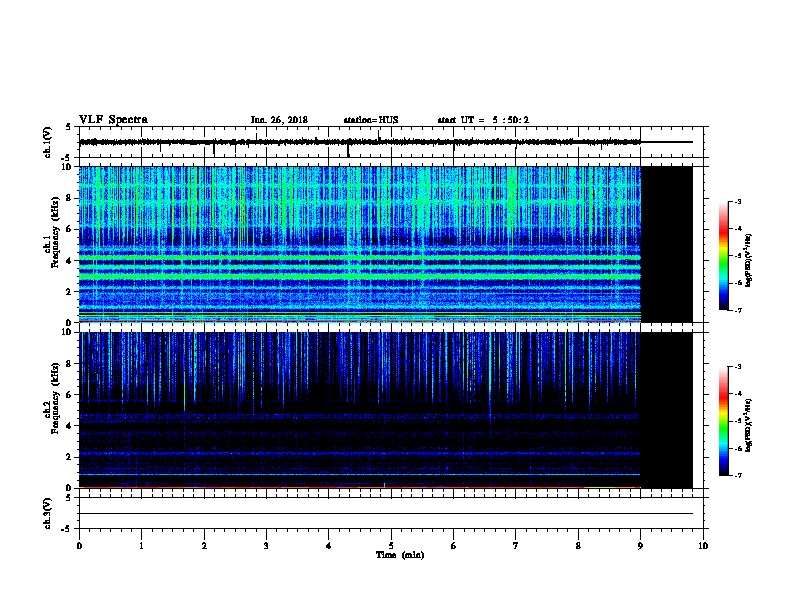Click the time axis tick label 1
Viewport: 792px width, 612px height.
click(x=141, y=545)
